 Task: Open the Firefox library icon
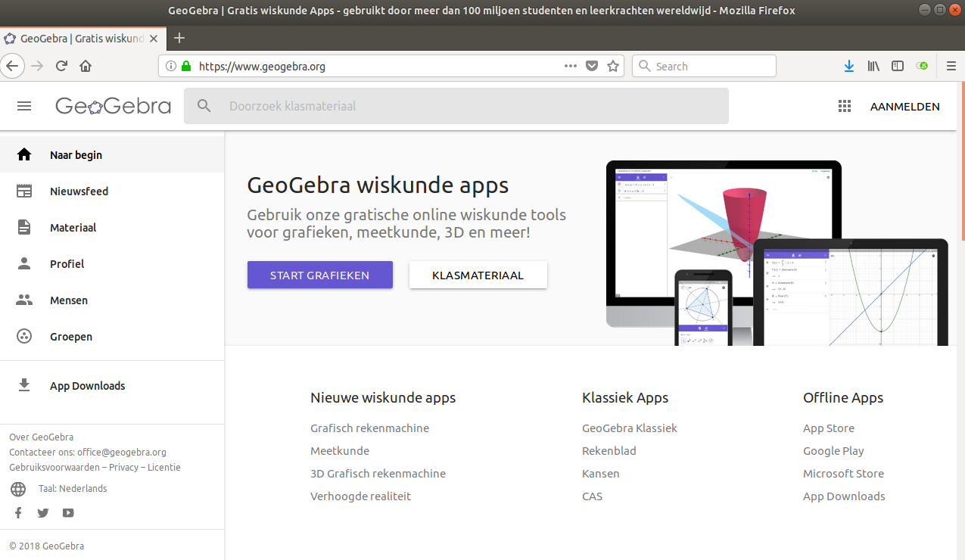click(873, 66)
